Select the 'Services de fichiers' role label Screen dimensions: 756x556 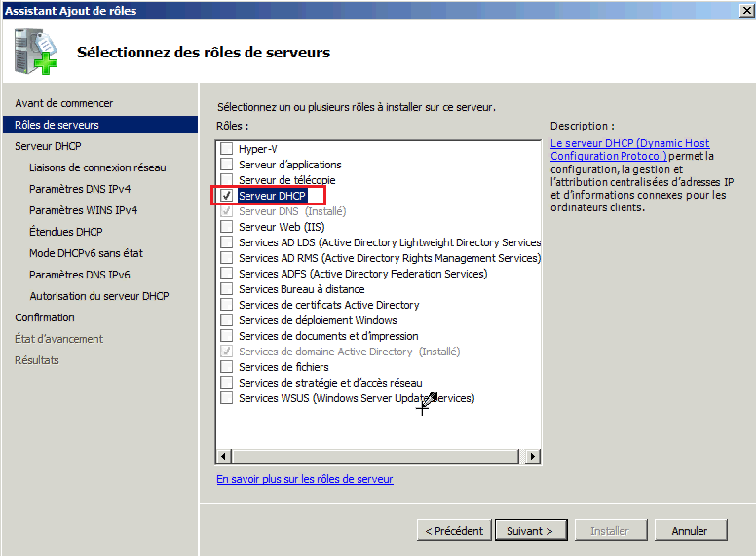283,367
